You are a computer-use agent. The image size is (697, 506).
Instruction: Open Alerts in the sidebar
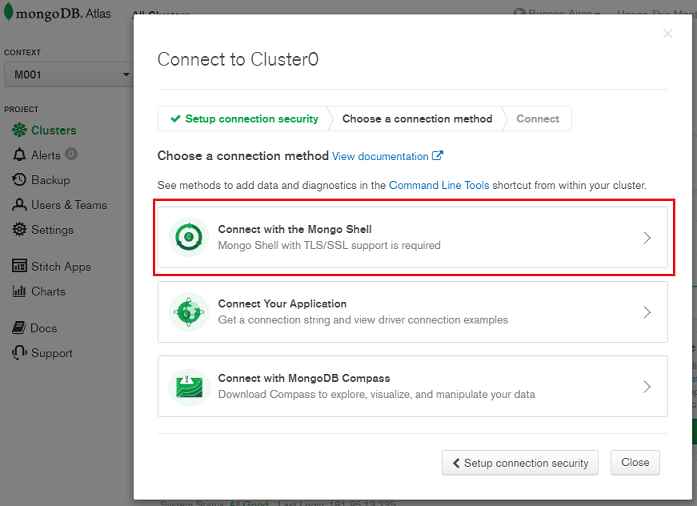coord(46,155)
